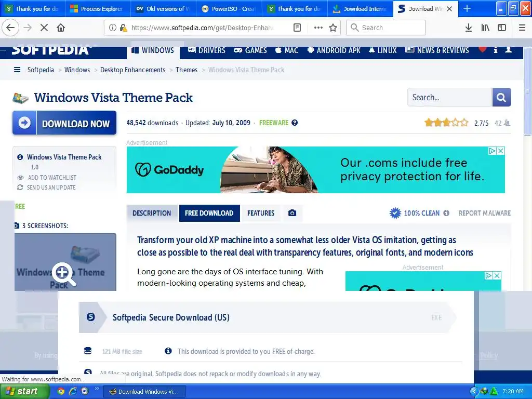
Task: Launch Internet Explorer from quick launch
Action: click(x=73, y=391)
